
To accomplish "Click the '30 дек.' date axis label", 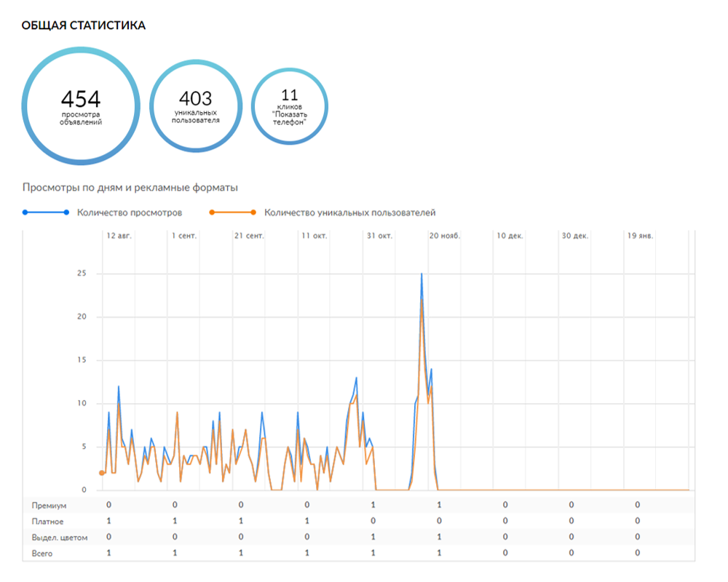I will (575, 236).
